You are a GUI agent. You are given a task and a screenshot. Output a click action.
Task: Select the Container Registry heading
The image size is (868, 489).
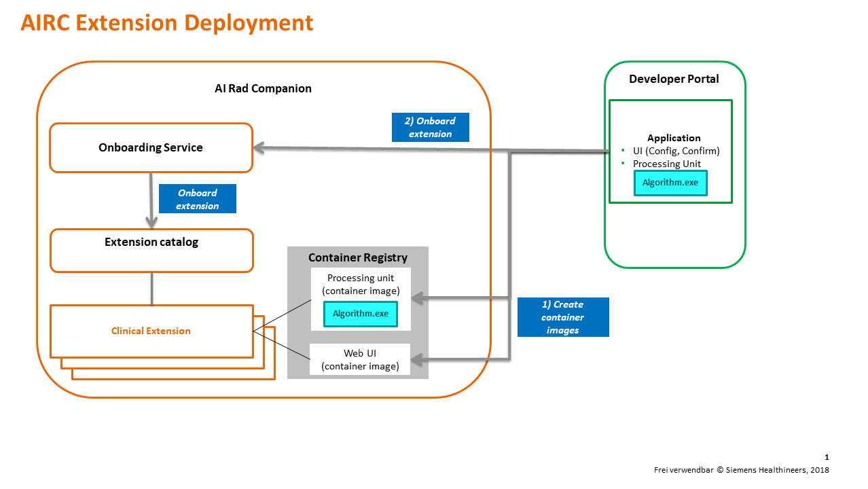coord(357,257)
